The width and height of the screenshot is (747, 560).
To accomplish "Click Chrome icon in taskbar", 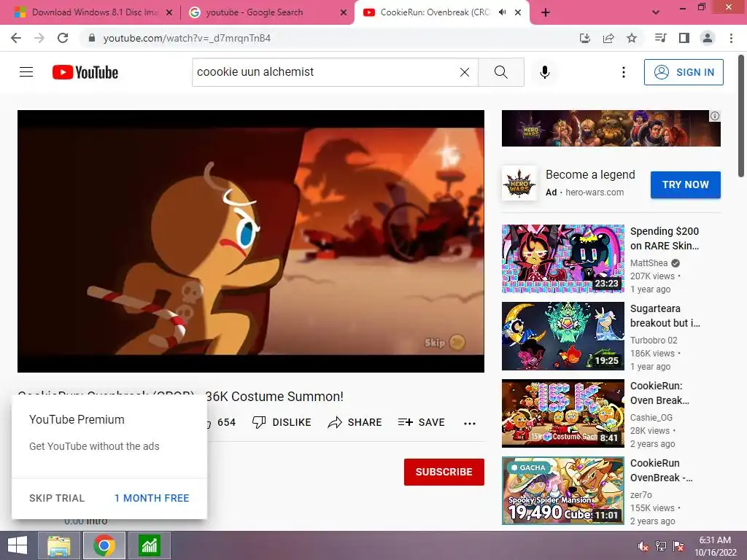I will coord(104,545).
